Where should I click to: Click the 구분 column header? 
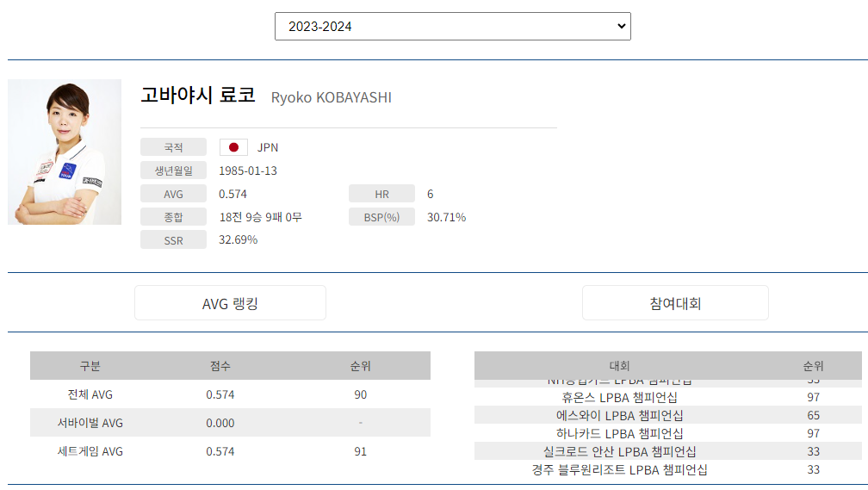(x=90, y=366)
